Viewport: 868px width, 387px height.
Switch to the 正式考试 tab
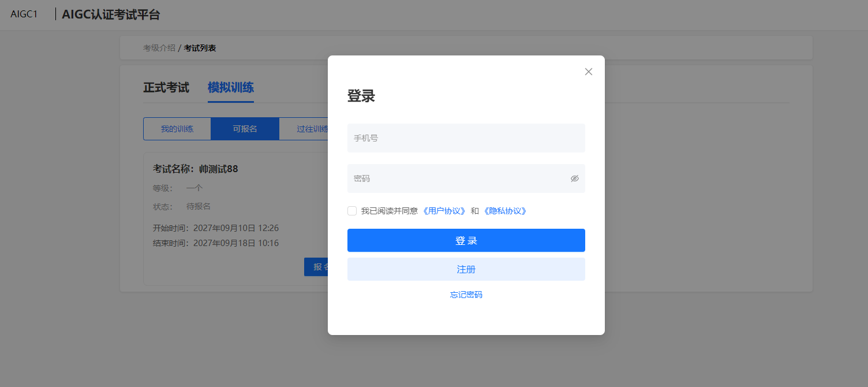pos(166,88)
